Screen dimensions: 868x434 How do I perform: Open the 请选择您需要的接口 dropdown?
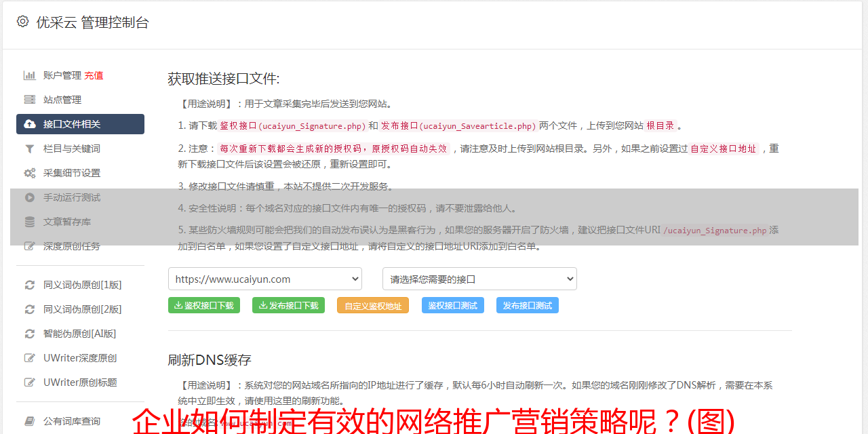tap(479, 279)
